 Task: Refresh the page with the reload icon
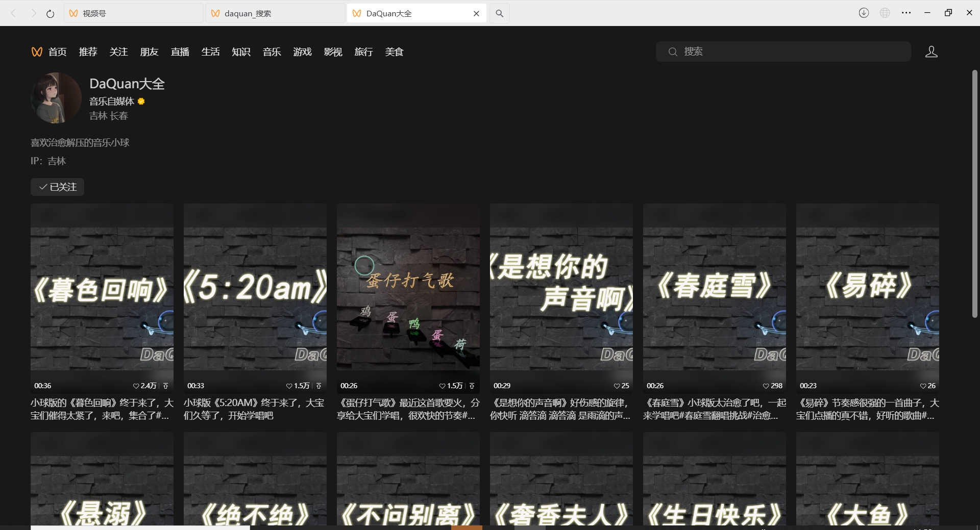tap(50, 14)
